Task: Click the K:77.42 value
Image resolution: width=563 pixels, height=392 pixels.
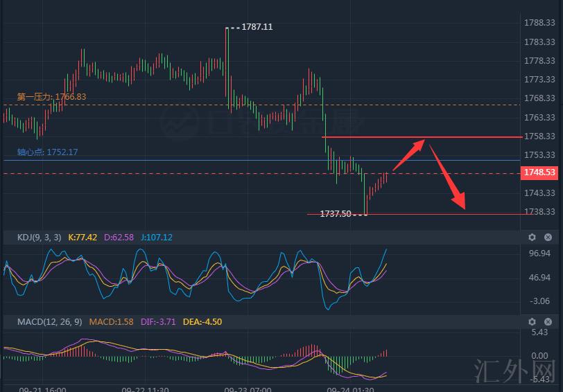Action: (83, 238)
